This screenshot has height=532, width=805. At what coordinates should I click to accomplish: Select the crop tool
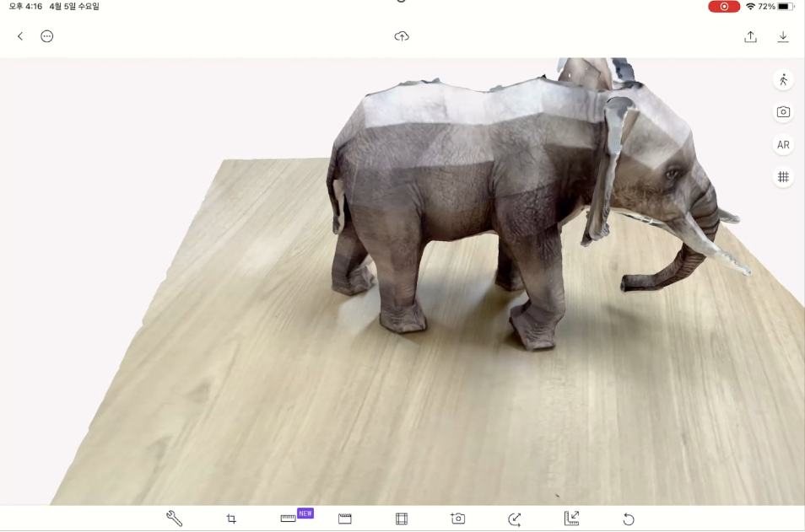(231, 519)
